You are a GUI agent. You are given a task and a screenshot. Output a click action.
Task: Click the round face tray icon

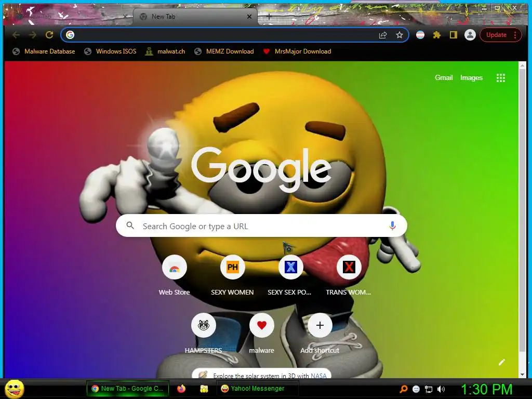click(x=416, y=389)
